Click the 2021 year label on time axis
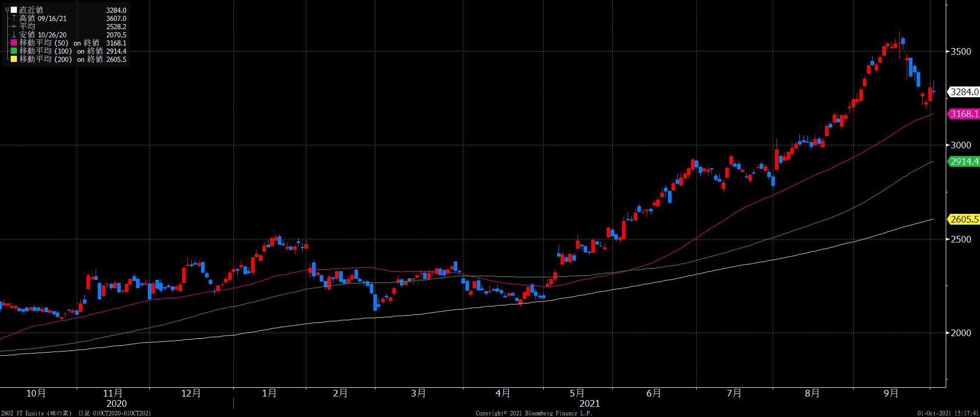This screenshot has height=417, width=980. click(589, 404)
